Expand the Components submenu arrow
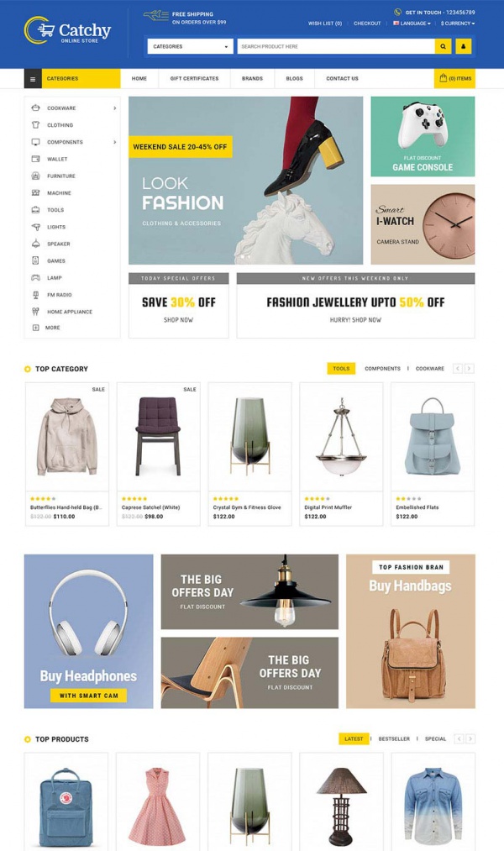 click(114, 142)
